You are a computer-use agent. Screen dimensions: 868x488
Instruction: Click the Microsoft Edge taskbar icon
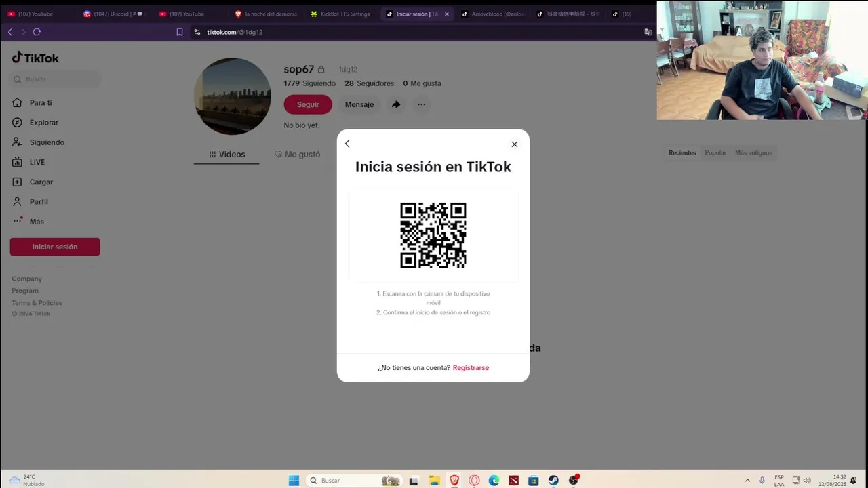coord(494,481)
